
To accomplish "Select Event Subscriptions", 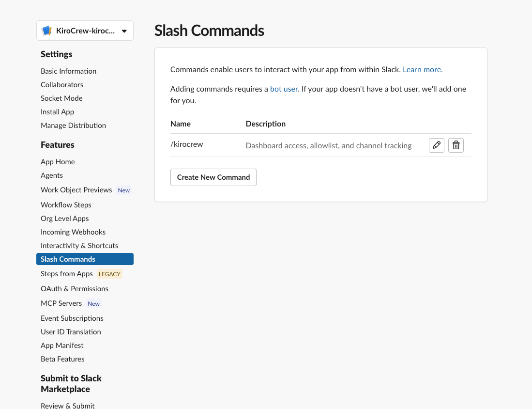I will (72, 318).
